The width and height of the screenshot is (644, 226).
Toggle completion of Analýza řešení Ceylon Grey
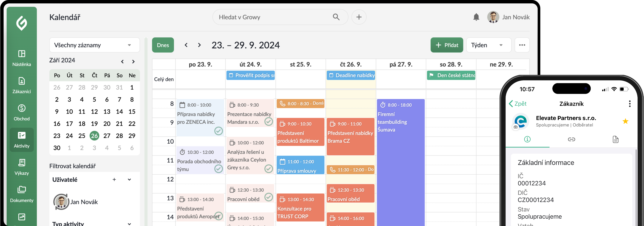click(269, 169)
